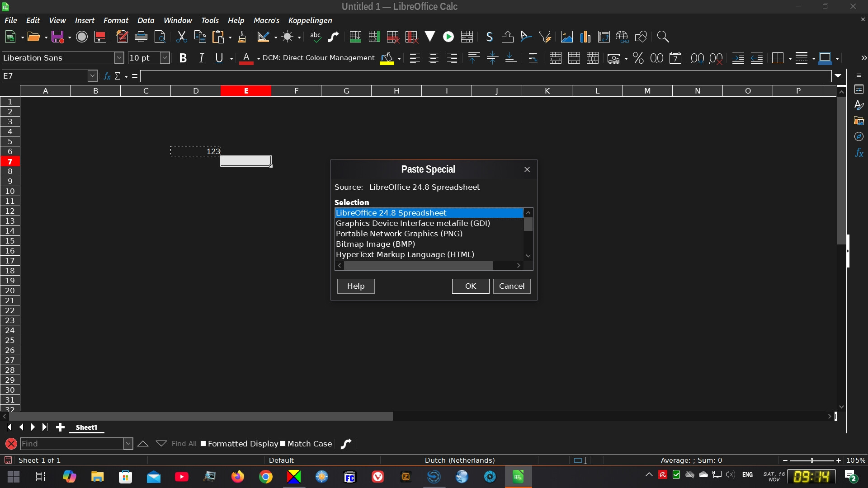Open the spelling check tool
The width and height of the screenshot is (868, 488).
[x=316, y=37]
